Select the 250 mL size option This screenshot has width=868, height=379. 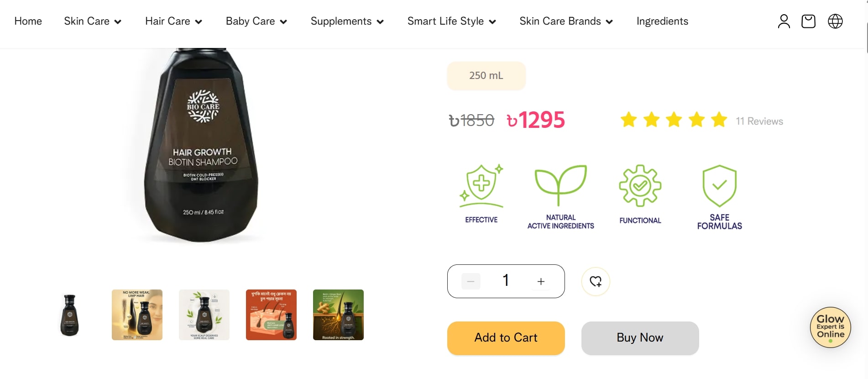pos(486,76)
